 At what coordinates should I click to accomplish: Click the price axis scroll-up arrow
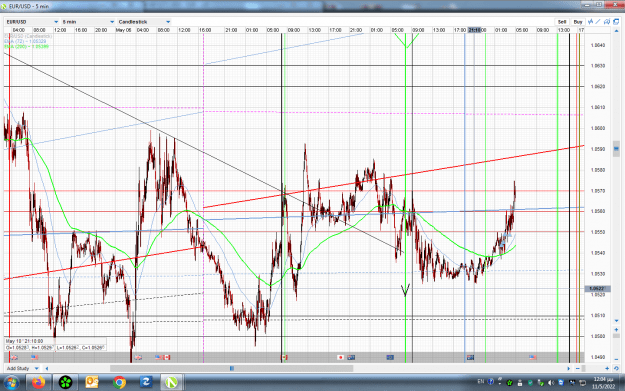(x=616, y=31)
